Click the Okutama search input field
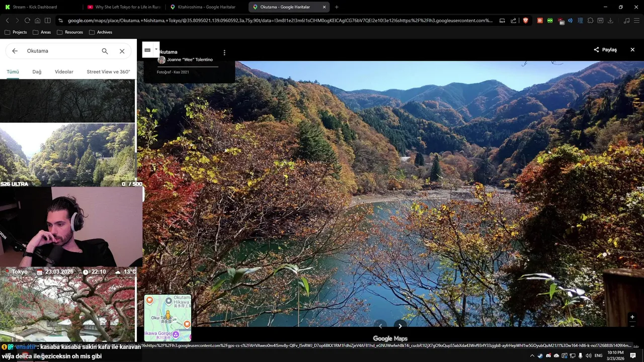The width and height of the screenshot is (644, 362). click(x=60, y=51)
